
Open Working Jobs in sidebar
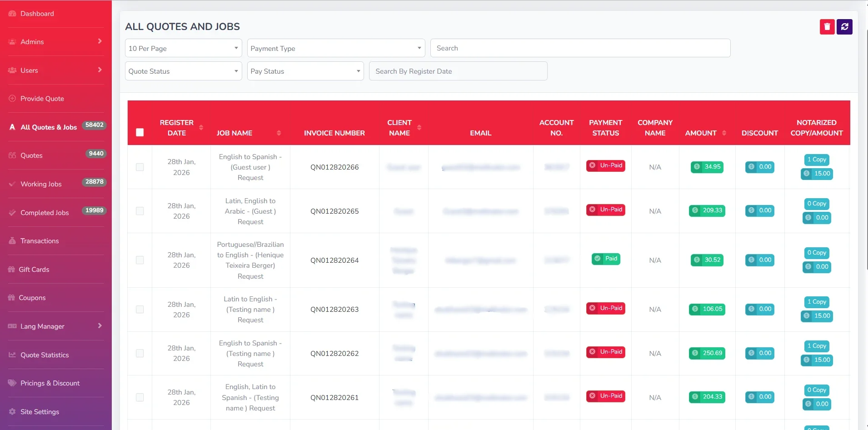[x=41, y=184]
